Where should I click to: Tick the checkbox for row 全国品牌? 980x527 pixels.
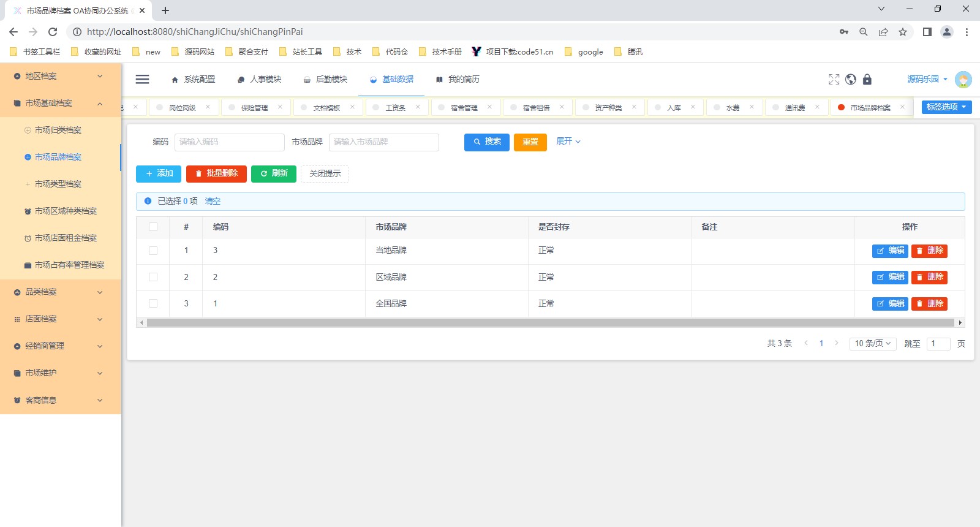(153, 303)
